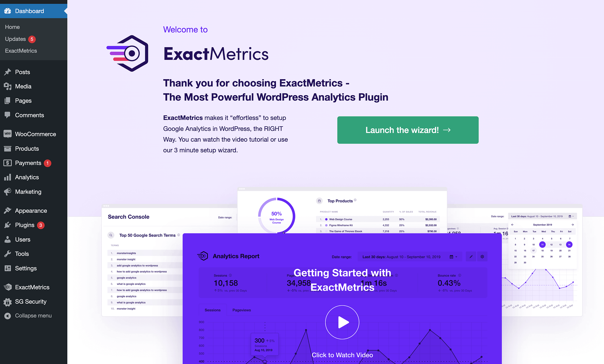Open the ExactMetrics plugin page
Viewport: 604px width, 364px height.
(32, 287)
